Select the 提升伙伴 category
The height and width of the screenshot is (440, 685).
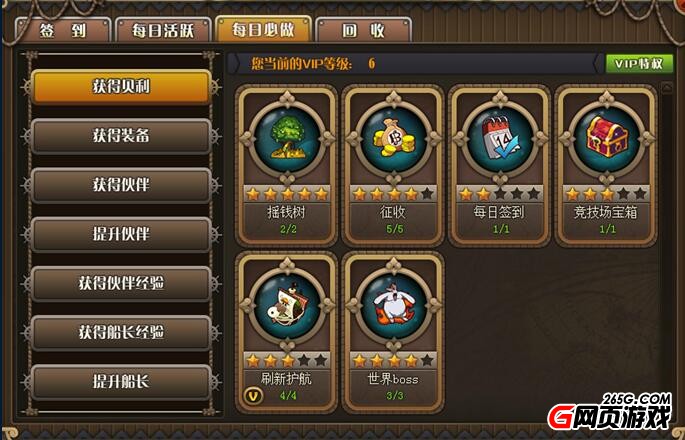[x=121, y=234]
